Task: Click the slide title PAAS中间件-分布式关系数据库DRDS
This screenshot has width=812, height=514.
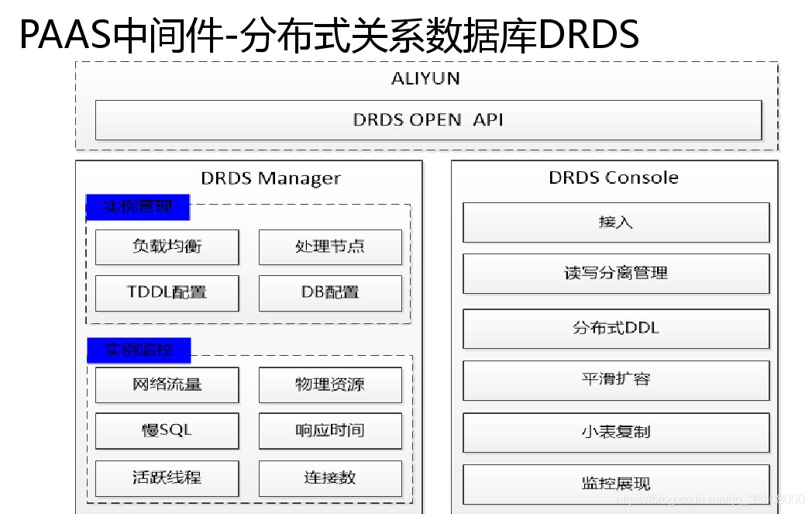Action: tap(329, 34)
